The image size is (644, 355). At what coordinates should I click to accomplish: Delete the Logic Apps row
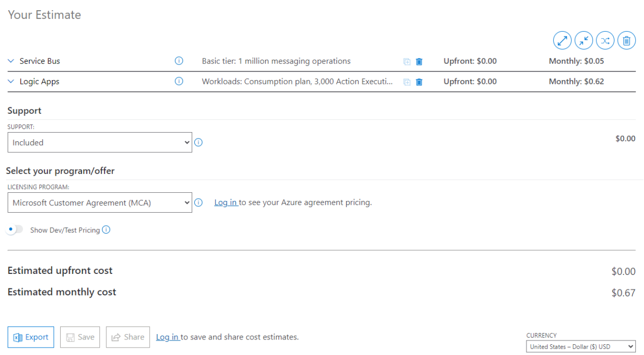419,82
